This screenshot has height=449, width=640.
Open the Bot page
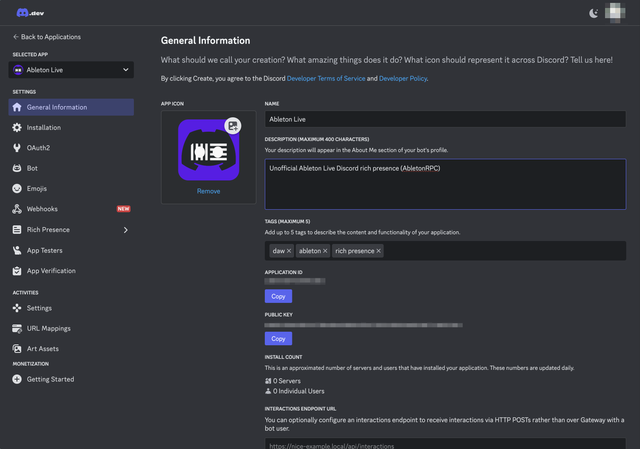71,168
